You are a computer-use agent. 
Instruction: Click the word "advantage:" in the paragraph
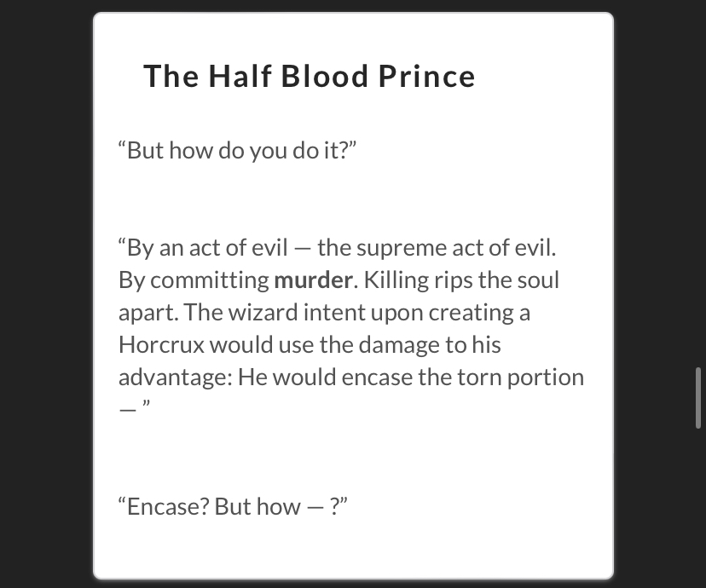tap(176, 378)
